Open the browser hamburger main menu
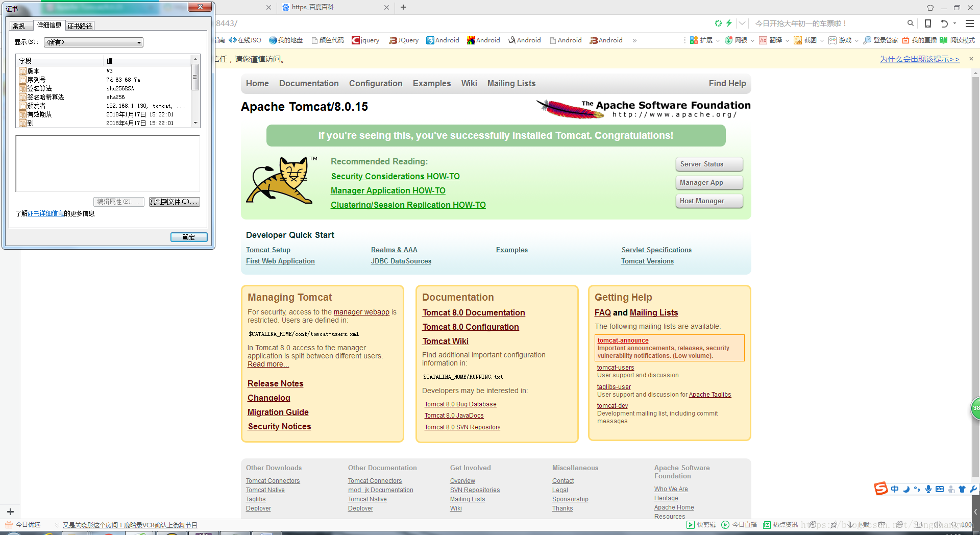Viewport: 980px width, 535px height. pyautogui.click(x=970, y=23)
